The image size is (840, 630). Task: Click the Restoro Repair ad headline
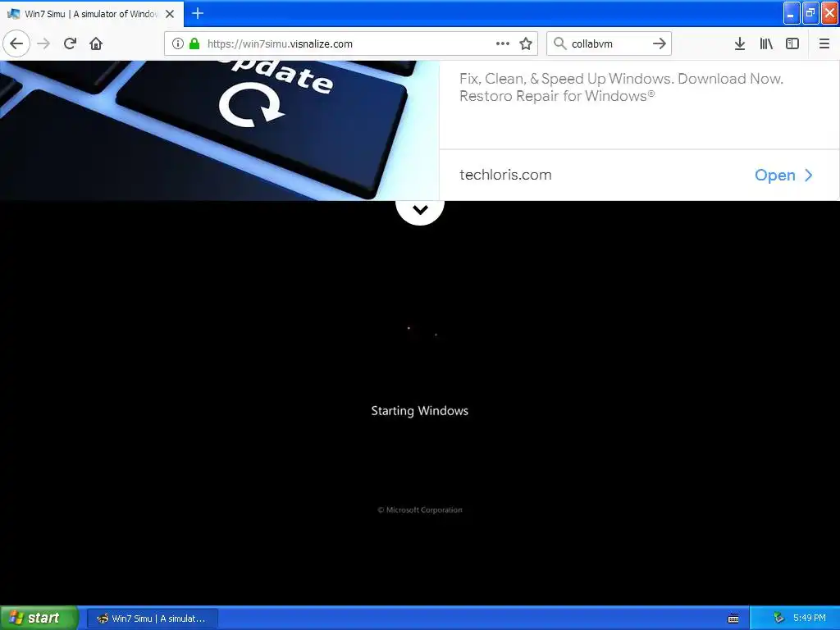[x=621, y=87]
